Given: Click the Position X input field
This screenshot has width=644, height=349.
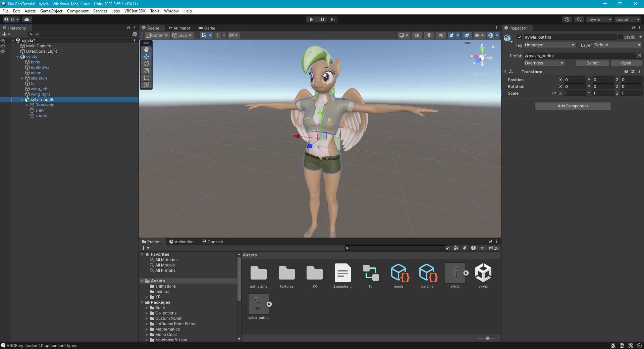Looking at the screenshot, I should [x=575, y=80].
